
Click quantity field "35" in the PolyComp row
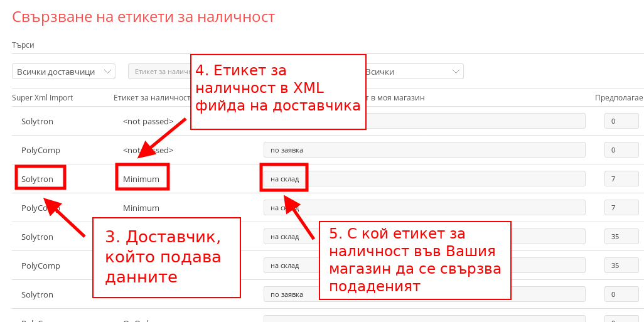point(621,266)
